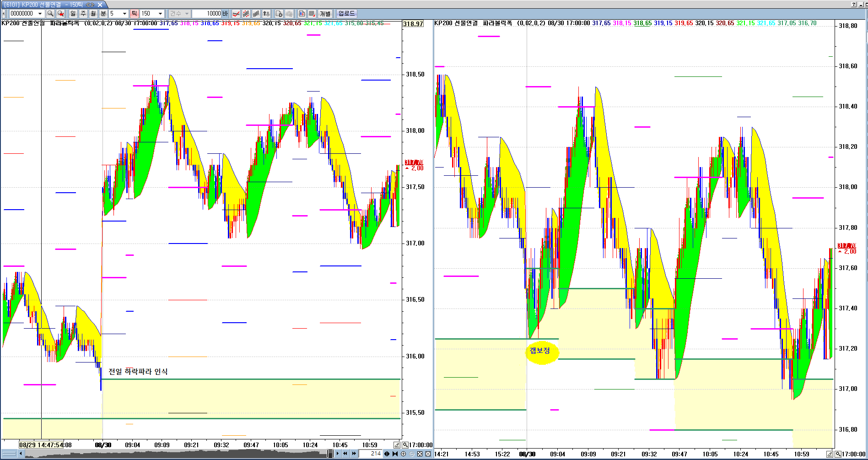Click the candlestick chart type icon
The width and height of the screenshot is (868, 460).
tap(246, 14)
